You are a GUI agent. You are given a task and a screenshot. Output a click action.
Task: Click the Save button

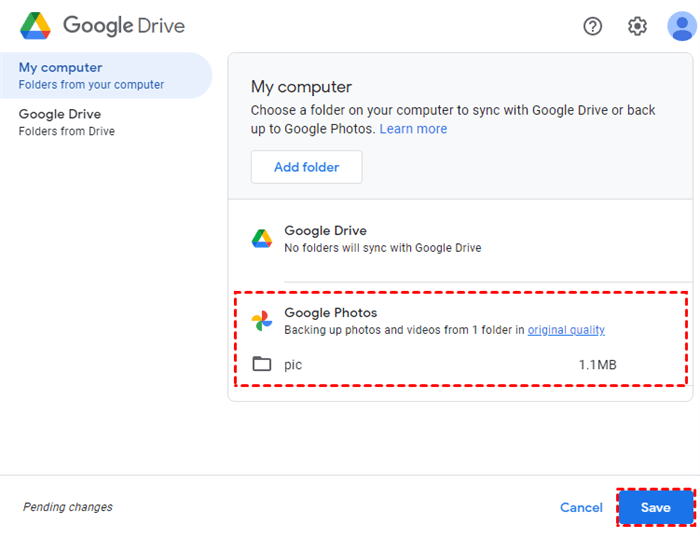tap(655, 507)
